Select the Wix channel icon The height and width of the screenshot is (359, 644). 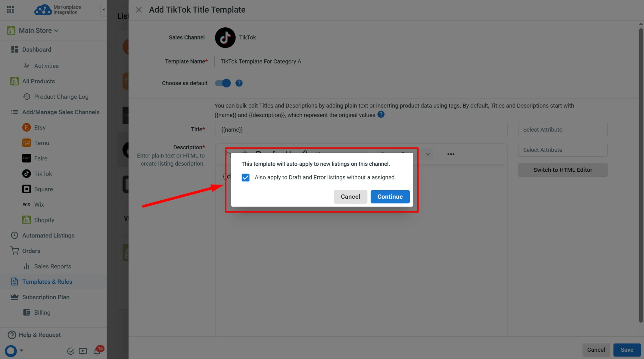26,204
